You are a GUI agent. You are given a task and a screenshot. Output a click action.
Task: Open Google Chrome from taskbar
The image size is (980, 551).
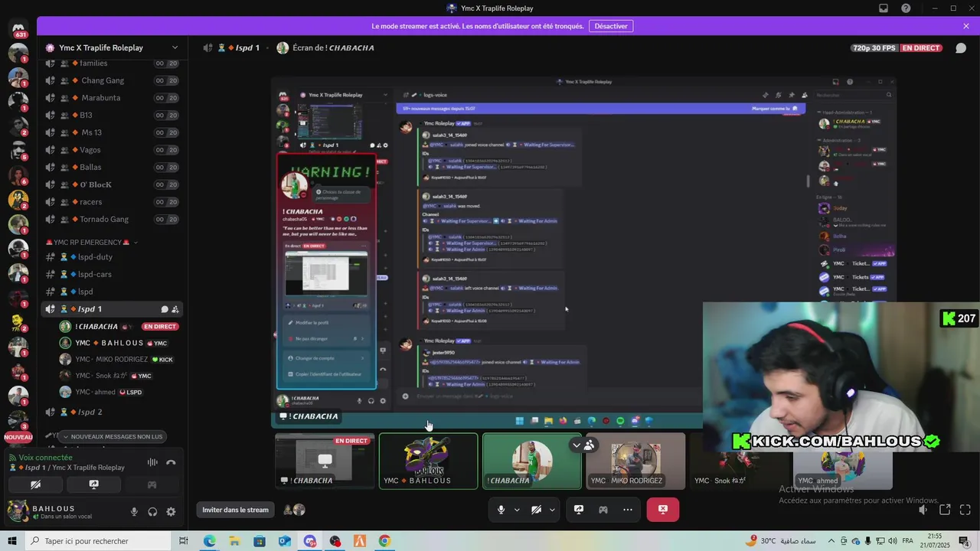[x=384, y=541]
